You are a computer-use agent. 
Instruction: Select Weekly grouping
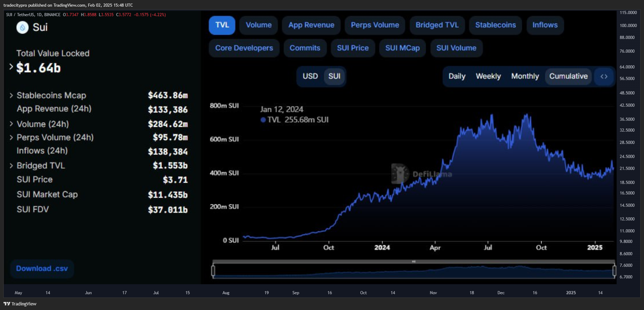[488, 76]
